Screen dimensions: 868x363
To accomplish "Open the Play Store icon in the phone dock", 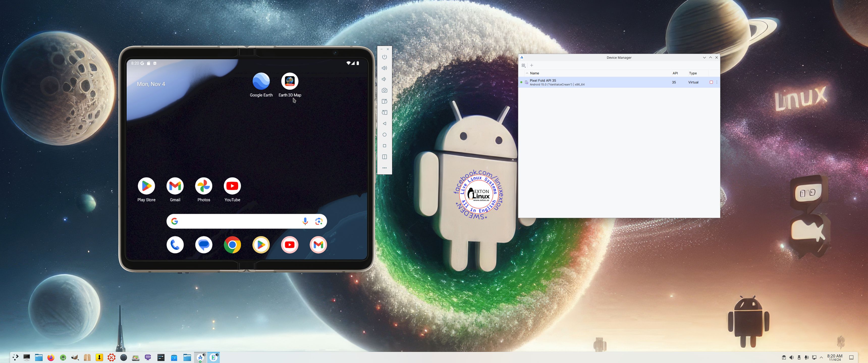I will tap(261, 245).
